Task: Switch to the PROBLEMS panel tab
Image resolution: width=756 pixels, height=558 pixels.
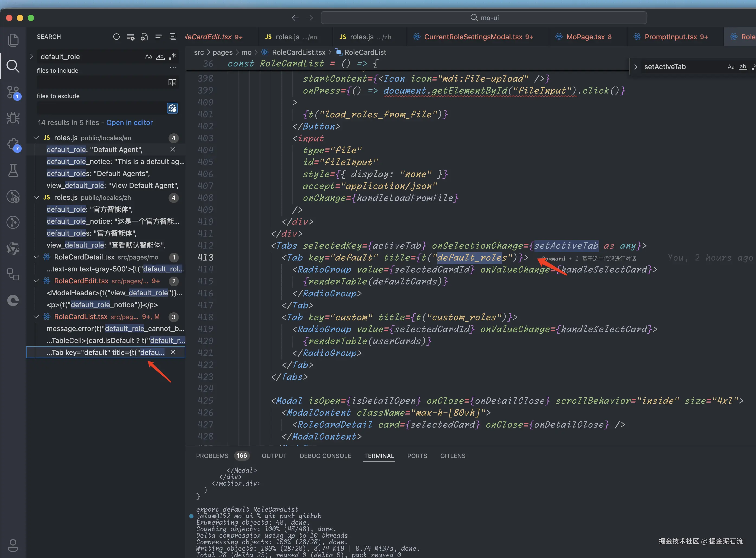Action: [212, 456]
